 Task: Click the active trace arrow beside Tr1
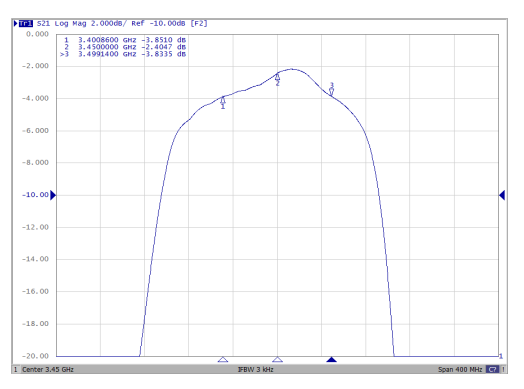(x=15, y=23)
